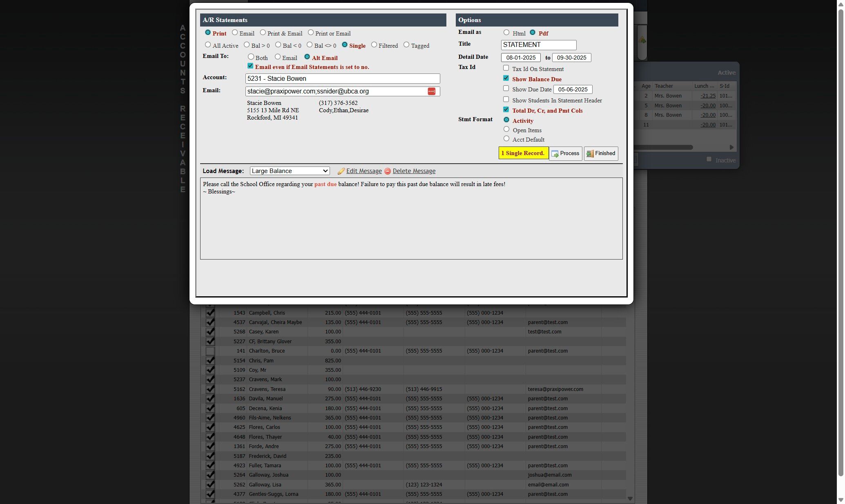Enable Tax Id On Statement checkbox
Screen dimensions: 845x504
click(506, 68)
